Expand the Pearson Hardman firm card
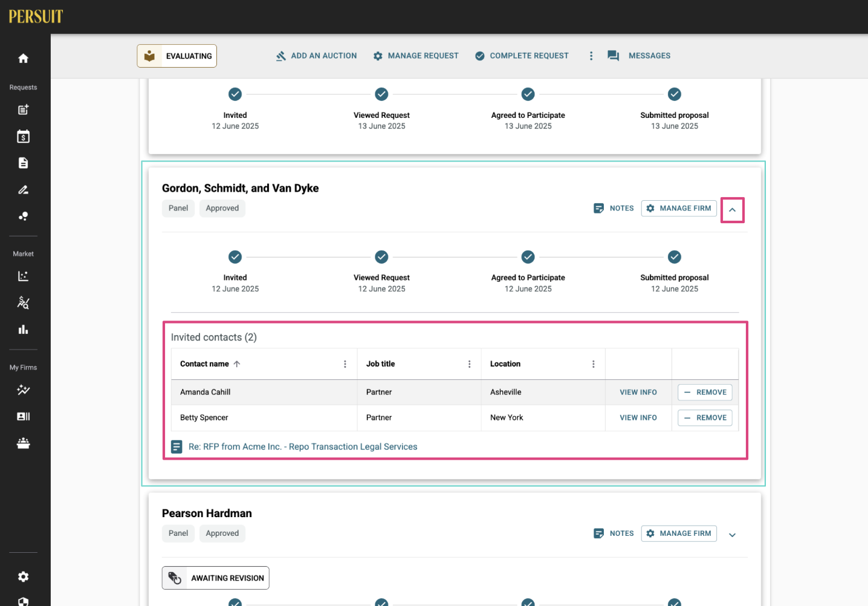 click(x=732, y=535)
